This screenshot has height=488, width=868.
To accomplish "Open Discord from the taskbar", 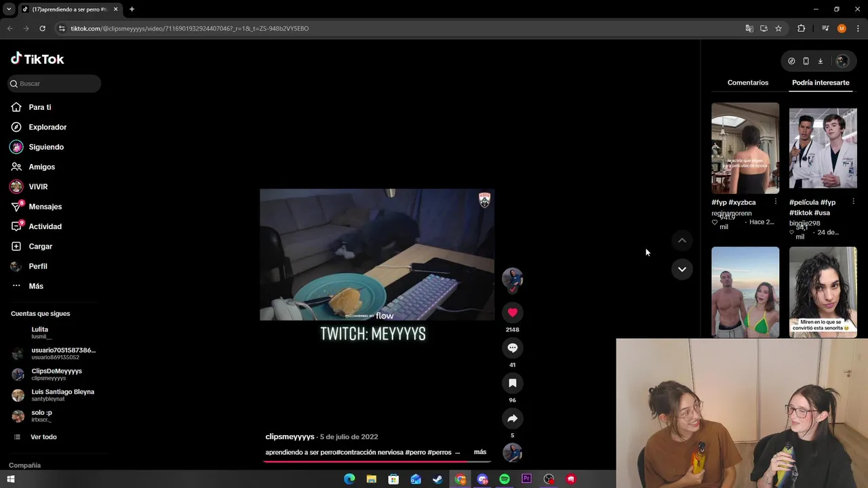I will [x=482, y=479].
